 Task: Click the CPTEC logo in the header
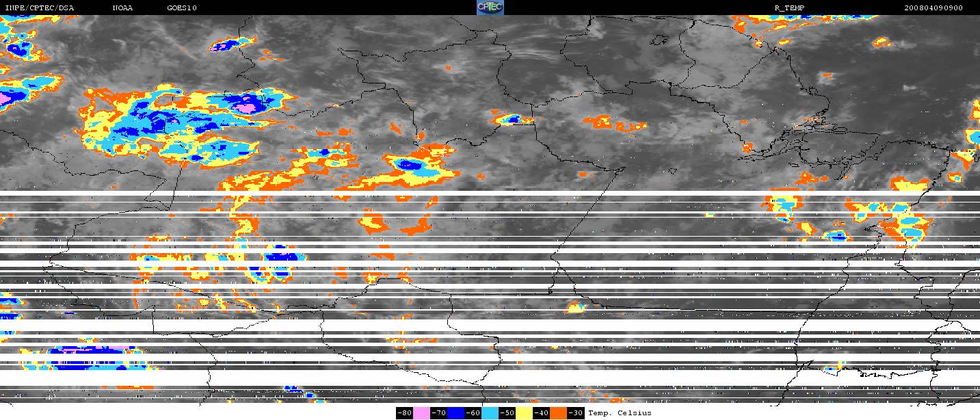click(x=490, y=8)
